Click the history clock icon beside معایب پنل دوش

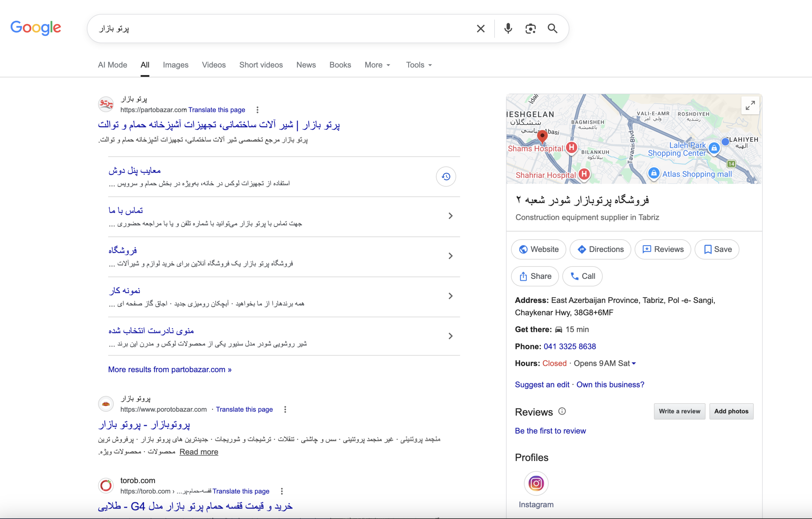(x=446, y=176)
